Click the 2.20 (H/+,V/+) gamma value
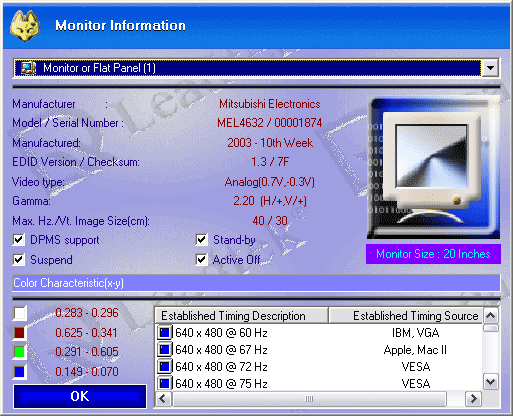 (270, 201)
